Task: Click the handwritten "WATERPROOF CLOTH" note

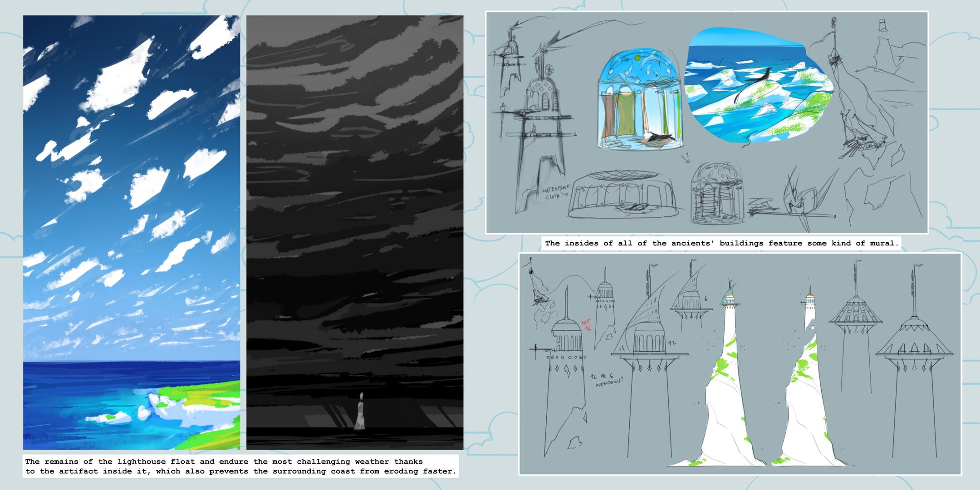Action: click(556, 192)
